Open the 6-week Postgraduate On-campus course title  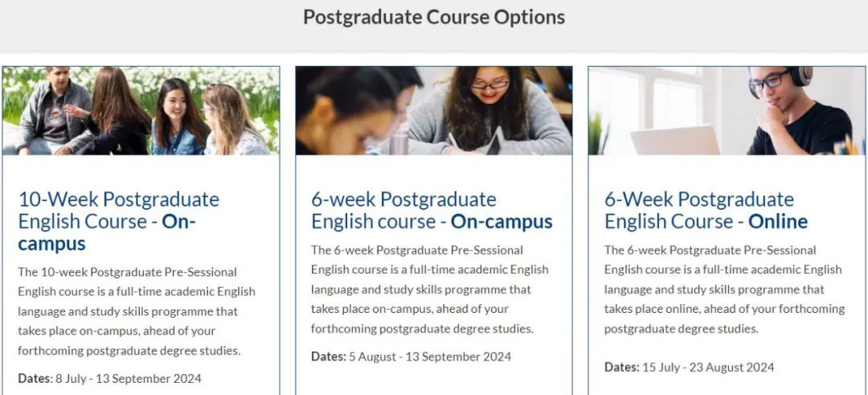click(432, 210)
